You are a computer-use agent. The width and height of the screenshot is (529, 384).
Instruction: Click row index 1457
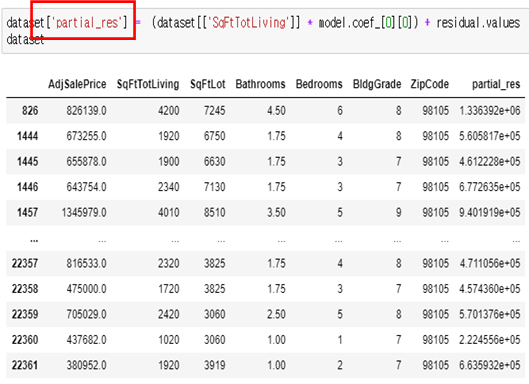click(x=27, y=213)
